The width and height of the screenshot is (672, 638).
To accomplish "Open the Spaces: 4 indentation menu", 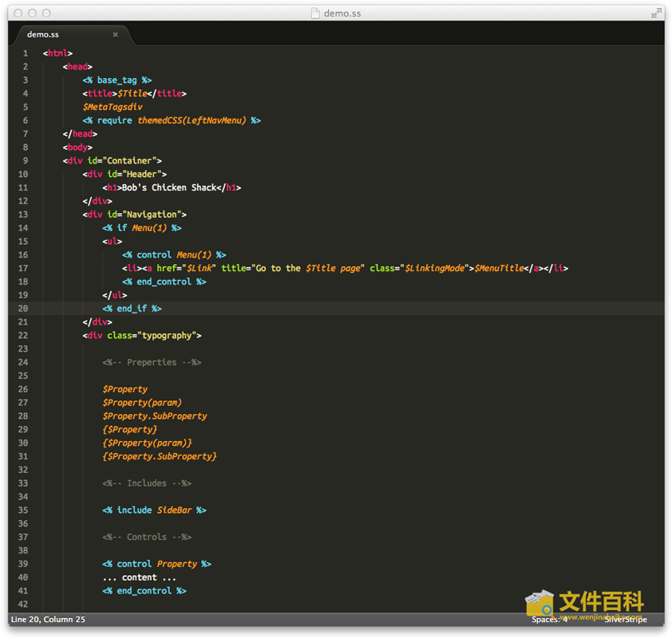I will (x=549, y=619).
